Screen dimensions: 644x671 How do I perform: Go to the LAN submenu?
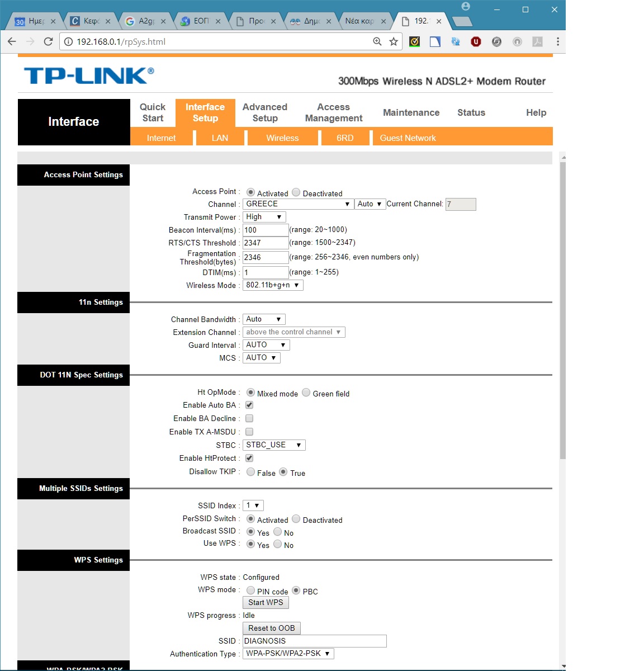(220, 138)
